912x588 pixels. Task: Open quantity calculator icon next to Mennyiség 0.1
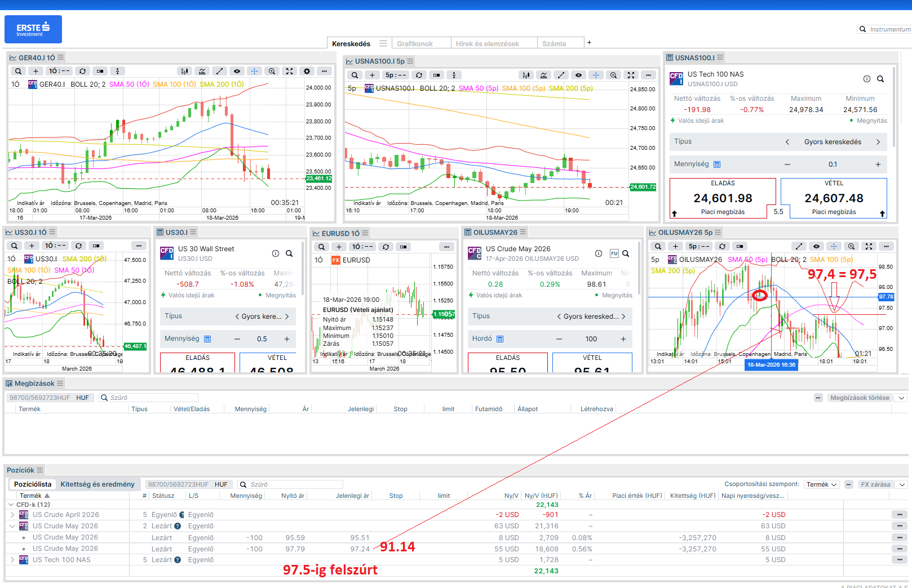[x=717, y=164]
